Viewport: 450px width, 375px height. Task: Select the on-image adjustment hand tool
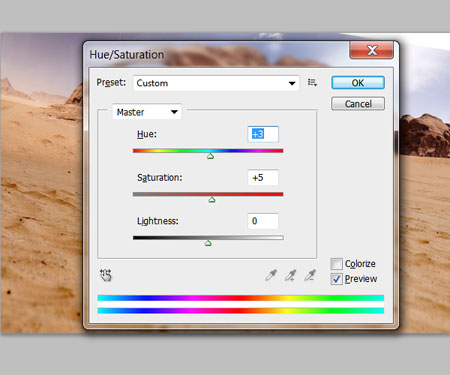pos(106,275)
